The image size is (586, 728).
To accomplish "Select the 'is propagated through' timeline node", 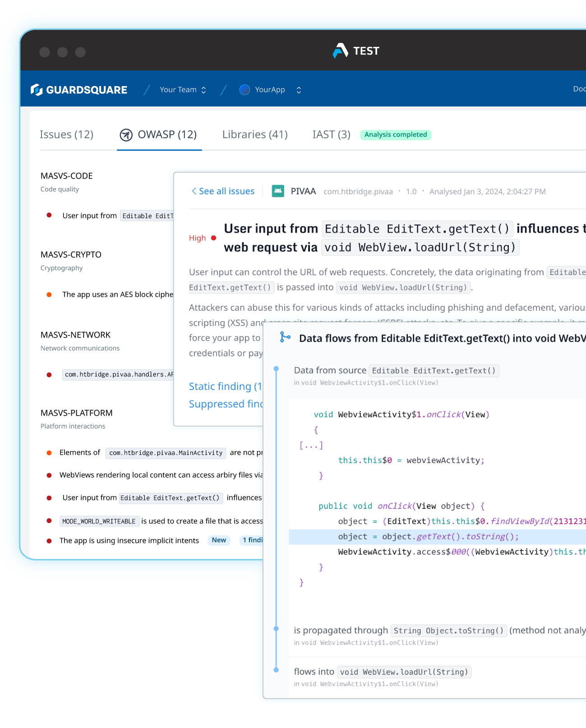I will pyautogui.click(x=276, y=628).
